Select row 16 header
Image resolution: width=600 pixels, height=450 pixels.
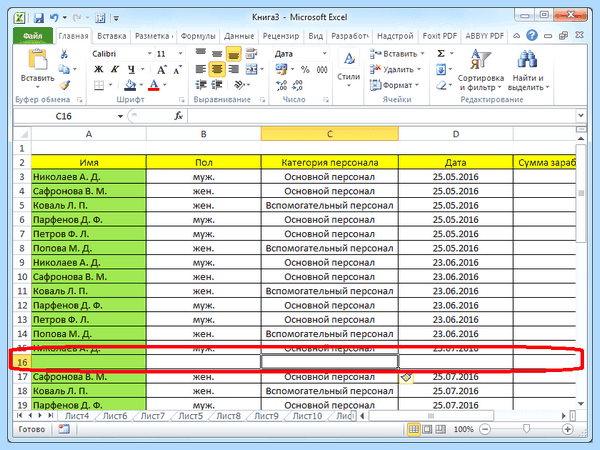(x=22, y=362)
